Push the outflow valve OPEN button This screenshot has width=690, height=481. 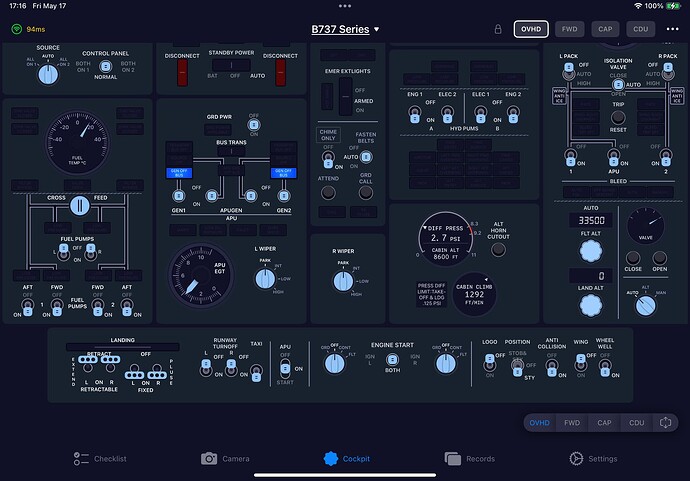coord(659,258)
